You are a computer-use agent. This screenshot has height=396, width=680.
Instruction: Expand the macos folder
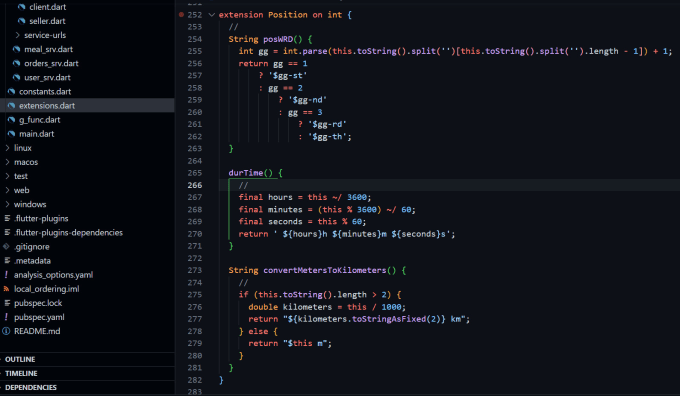[26, 162]
